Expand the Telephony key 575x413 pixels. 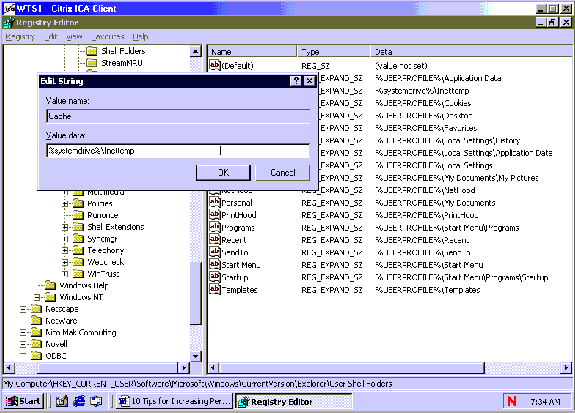point(65,251)
